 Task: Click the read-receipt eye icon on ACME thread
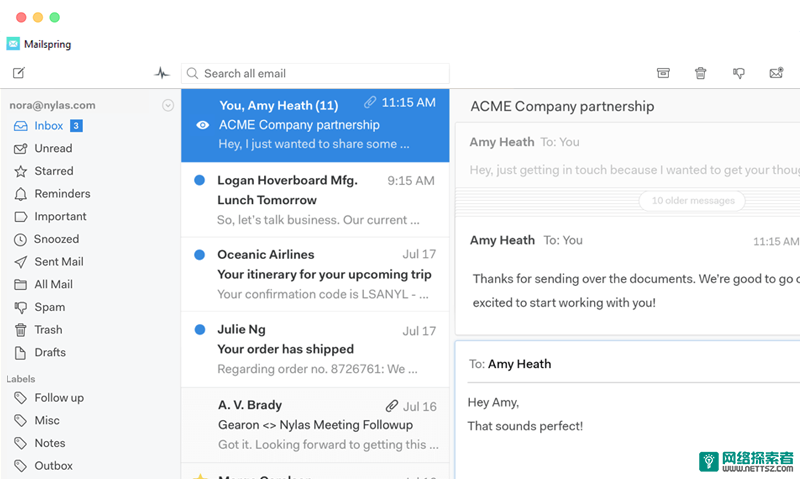coord(203,125)
